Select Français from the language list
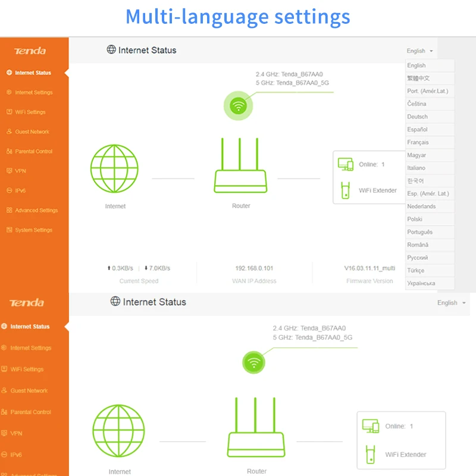The width and height of the screenshot is (476, 476). tap(430, 142)
